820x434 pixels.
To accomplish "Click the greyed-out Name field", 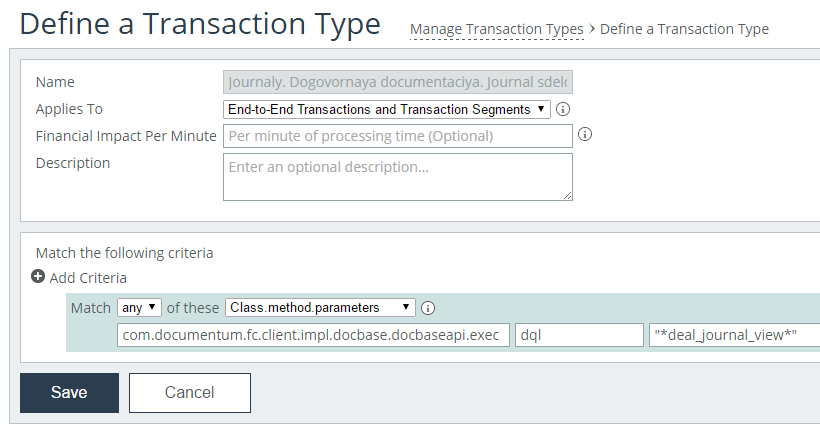I will pyautogui.click(x=397, y=82).
